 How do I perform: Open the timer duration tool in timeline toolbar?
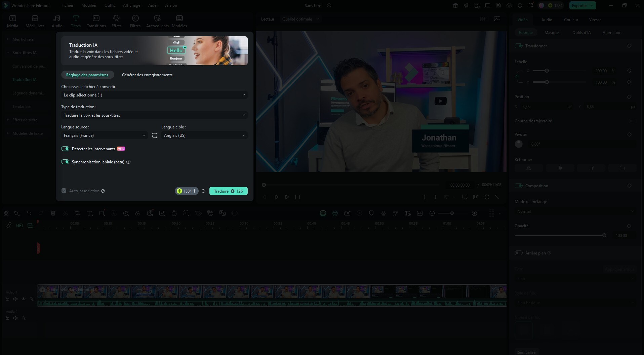tap(174, 213)
